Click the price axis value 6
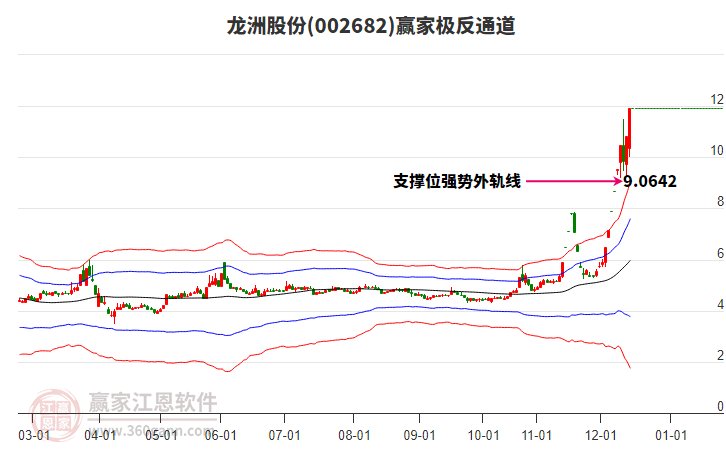Screen dimensions: 726x450 coord(720,253)
